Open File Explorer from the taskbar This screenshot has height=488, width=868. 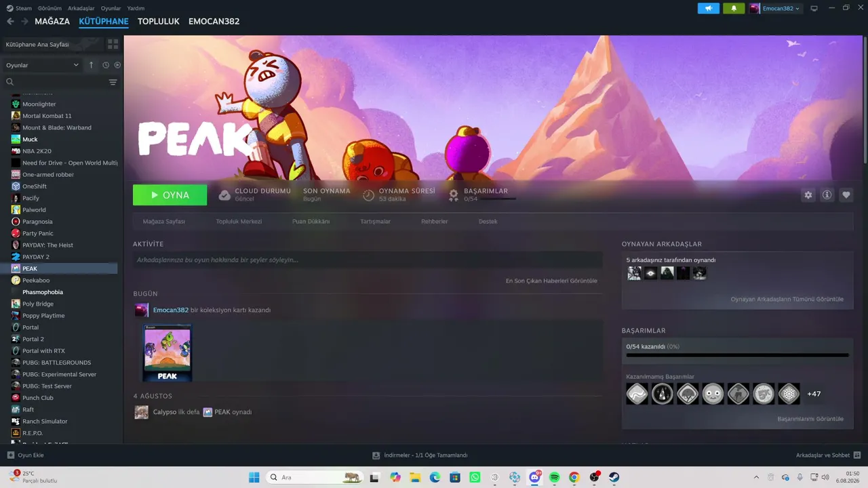click(x=415, y=477)
